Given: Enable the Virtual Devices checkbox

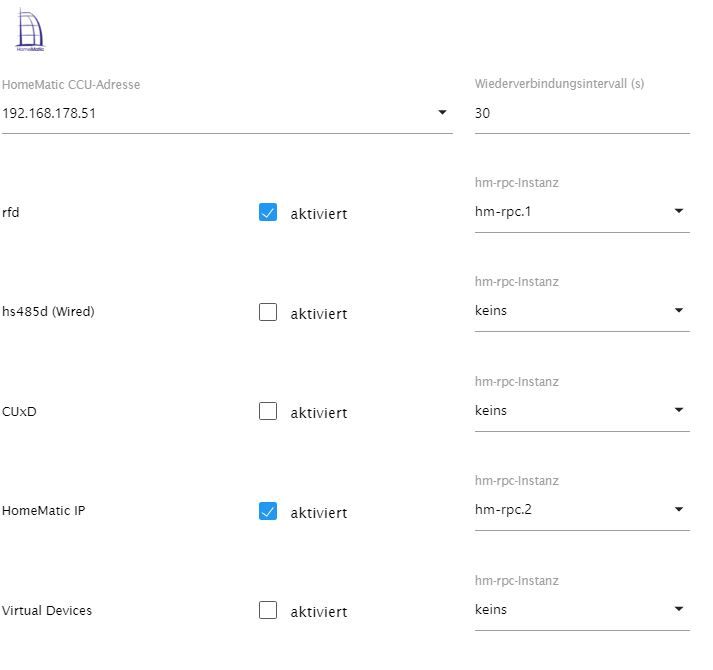Looking at the screenshot, I should pos(268,610).
